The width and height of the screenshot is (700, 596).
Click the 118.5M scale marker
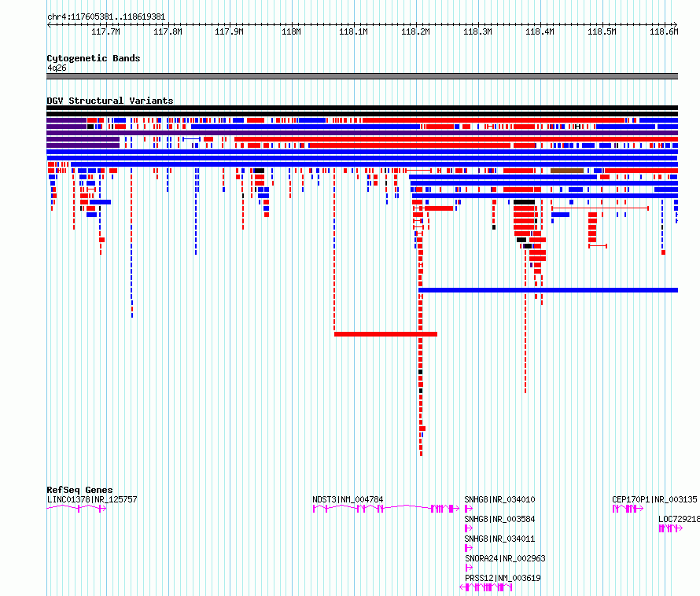point(602,31)
